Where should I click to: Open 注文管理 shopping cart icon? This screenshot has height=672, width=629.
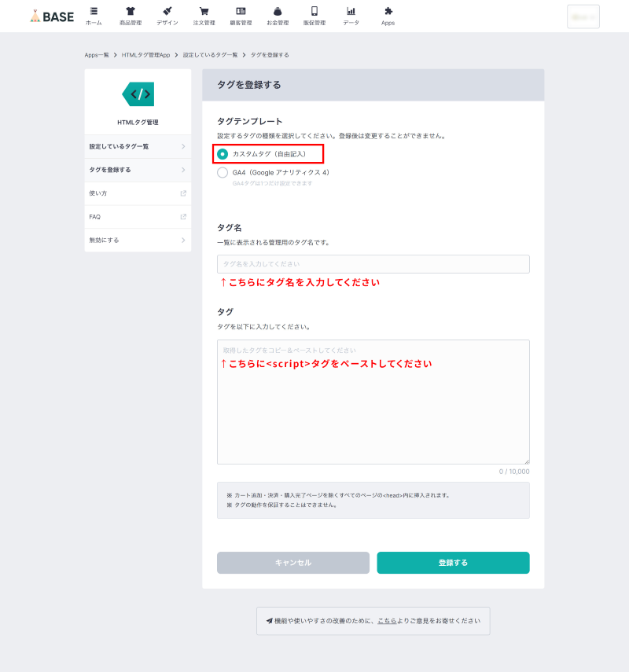pos(204,11)
